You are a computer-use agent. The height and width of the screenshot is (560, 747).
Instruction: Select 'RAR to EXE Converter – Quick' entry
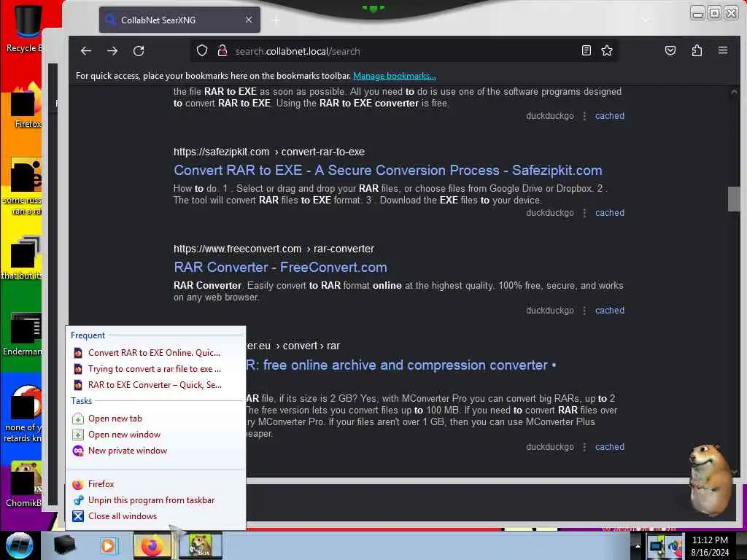155,385
